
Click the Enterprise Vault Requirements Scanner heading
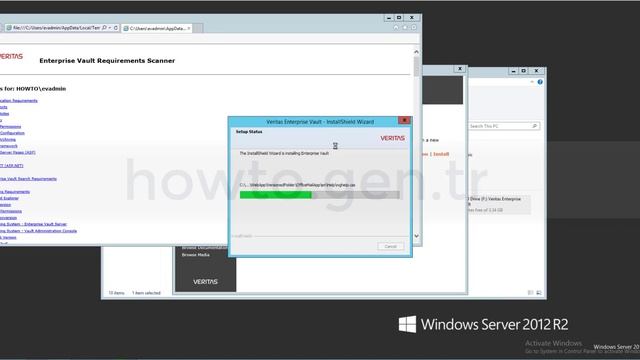(x=107, y=60)
